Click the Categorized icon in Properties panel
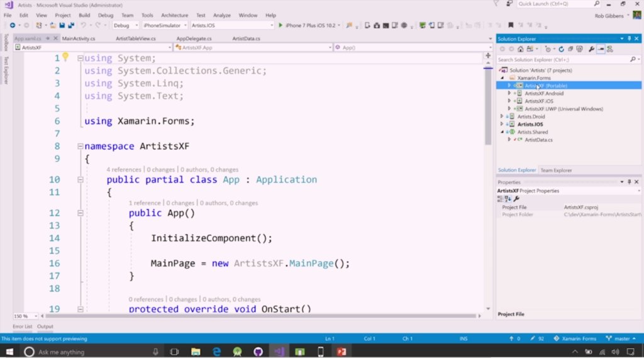The width and height of the screenshot is (644, 358). pos(500,199)
